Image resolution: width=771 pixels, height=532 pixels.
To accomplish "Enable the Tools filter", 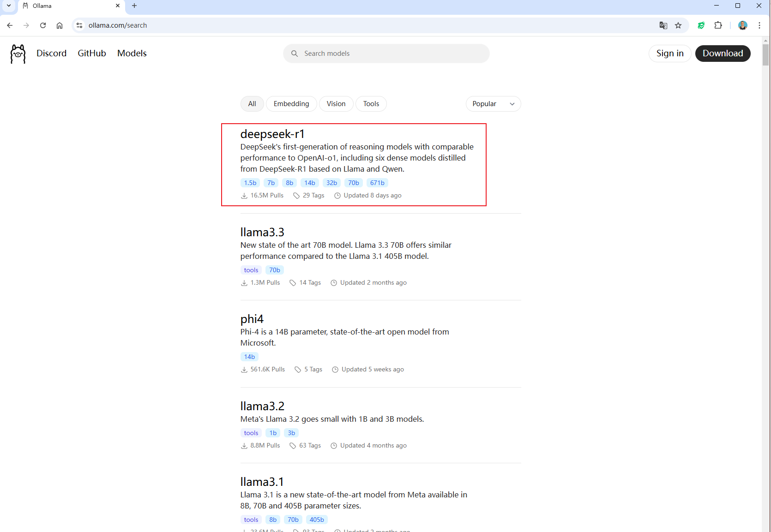I will pyautogui.click(x=371, y=104).
